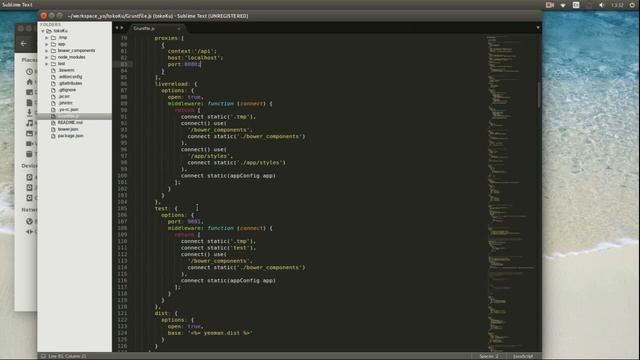This screenshot has width=640, height=360.
Task: Click the app folder name
Action: (x=62, y=44)
